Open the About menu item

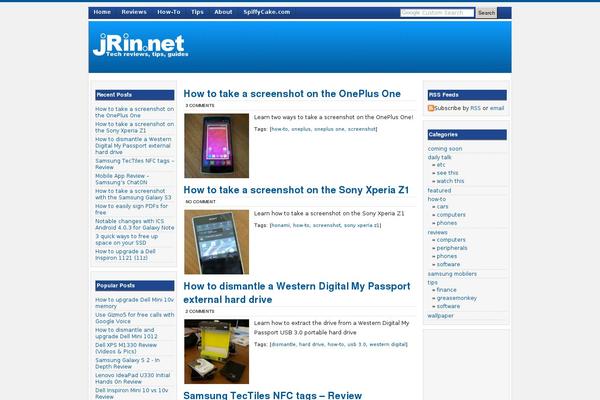tap(223, 12)
